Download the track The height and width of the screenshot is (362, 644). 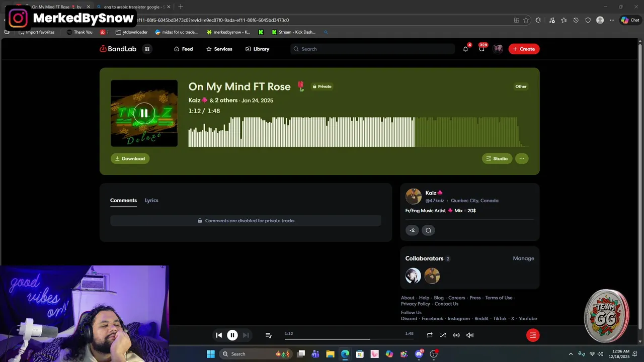coord(130,158)
